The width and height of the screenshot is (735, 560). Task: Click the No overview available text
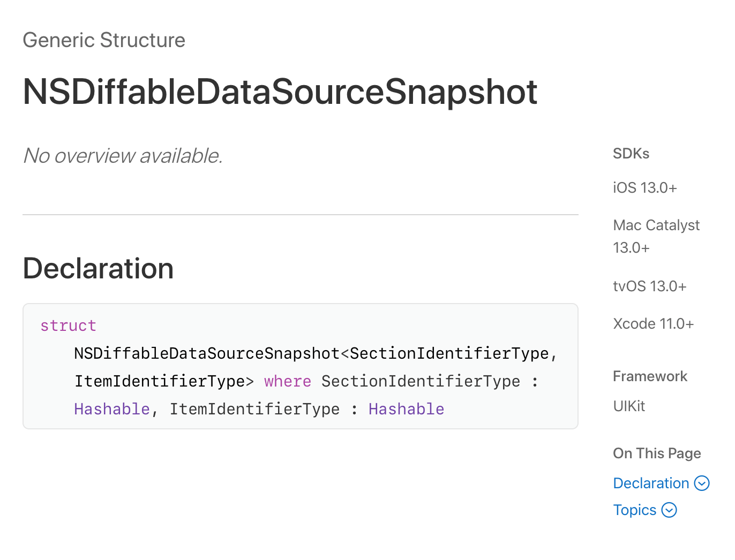coord(123,156)
